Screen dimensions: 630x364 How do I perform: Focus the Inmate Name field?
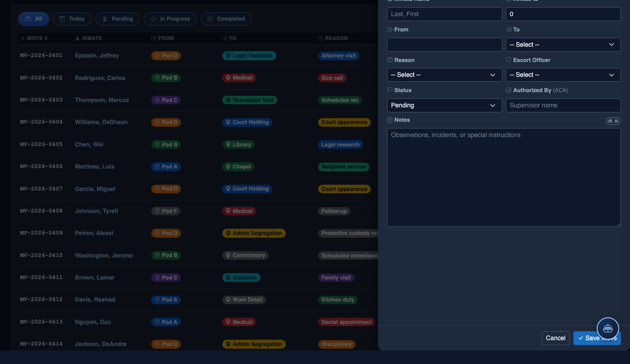tap(445, 14)
